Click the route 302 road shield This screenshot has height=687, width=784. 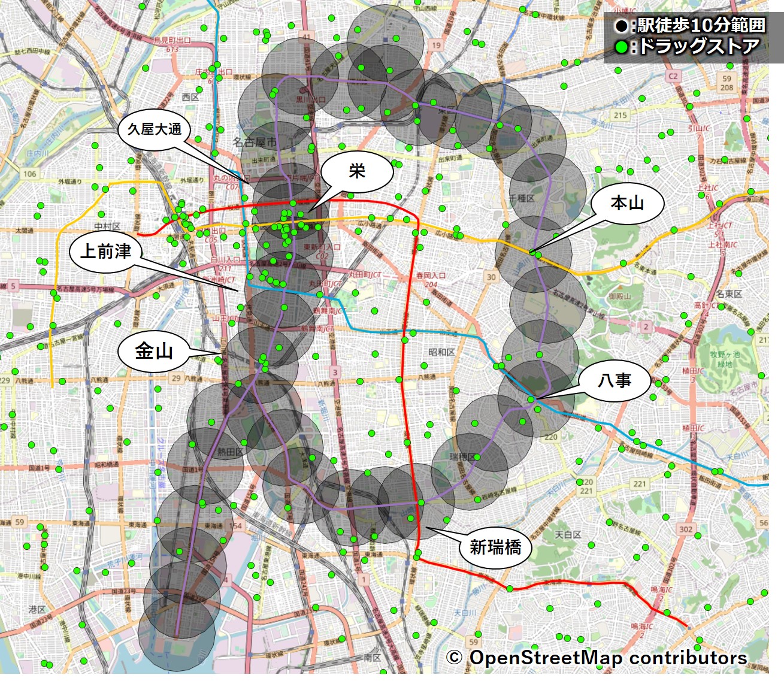click(686, 529)
